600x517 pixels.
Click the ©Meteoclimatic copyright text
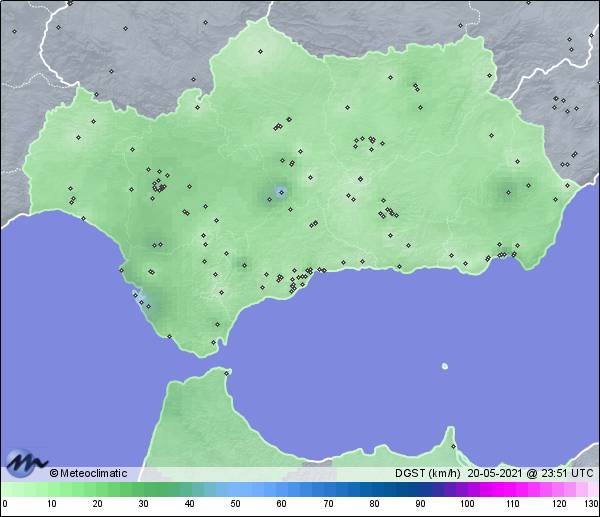point(88,473)
